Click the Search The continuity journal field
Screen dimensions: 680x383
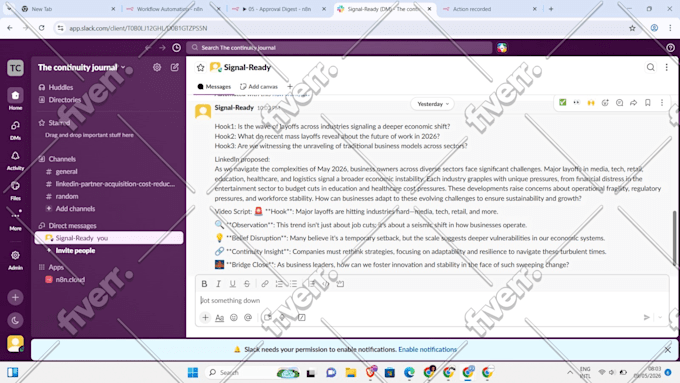coord(339,48)
